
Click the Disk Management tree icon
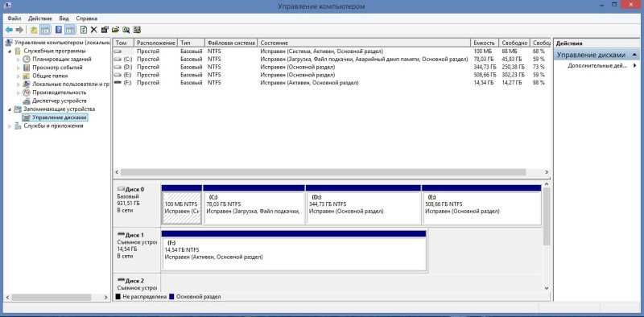(x=27, y=117)
